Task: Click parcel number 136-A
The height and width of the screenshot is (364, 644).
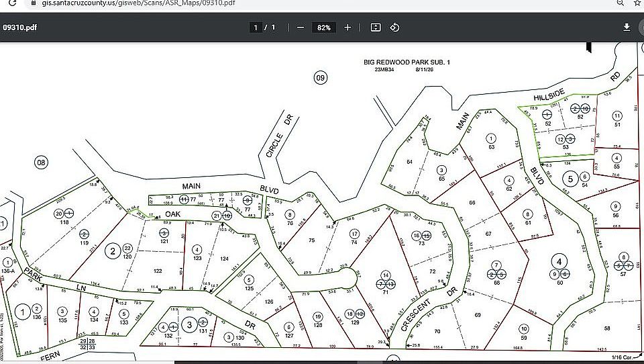Action: [8, 271]
